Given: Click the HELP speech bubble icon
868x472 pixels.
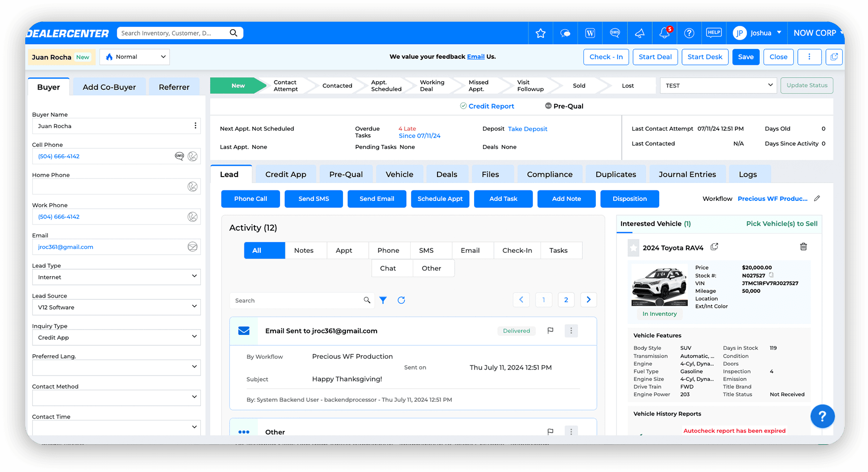Looking at the screenshot, I should 714,33.
